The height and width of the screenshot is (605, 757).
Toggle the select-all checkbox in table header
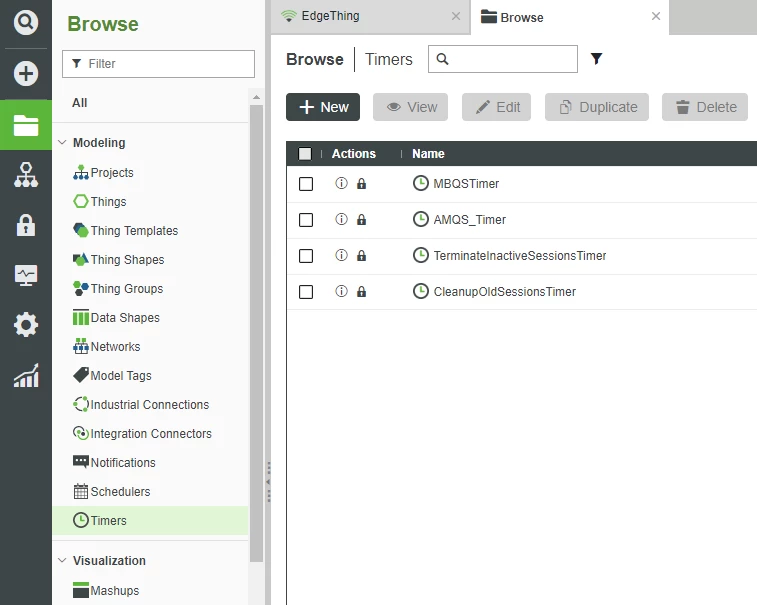[x=305, y=154]
